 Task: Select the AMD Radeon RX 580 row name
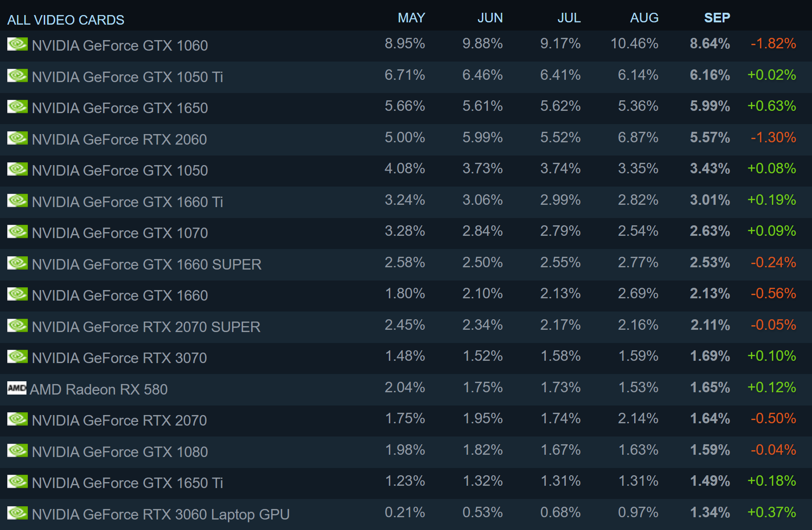click(99, 390)
